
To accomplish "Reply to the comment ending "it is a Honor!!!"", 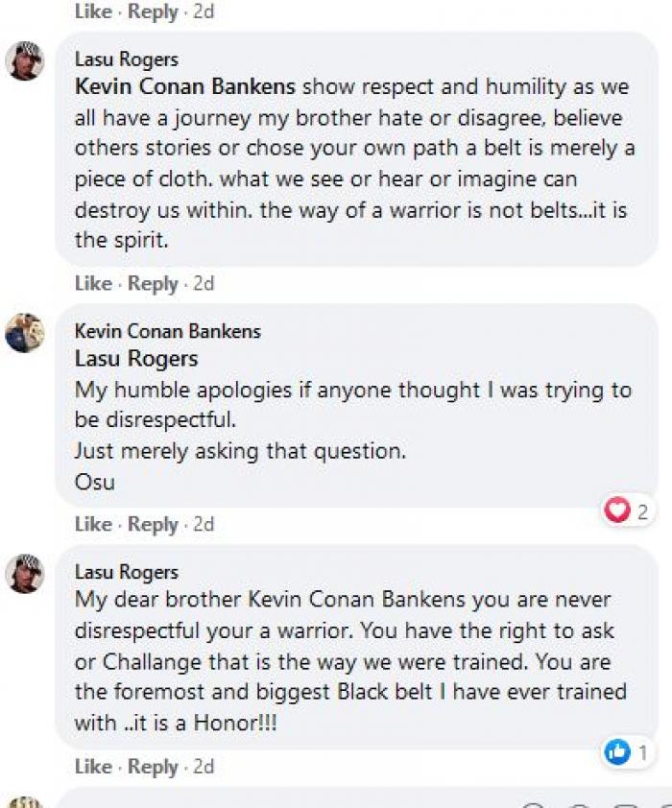I will (x=153, y=766).
